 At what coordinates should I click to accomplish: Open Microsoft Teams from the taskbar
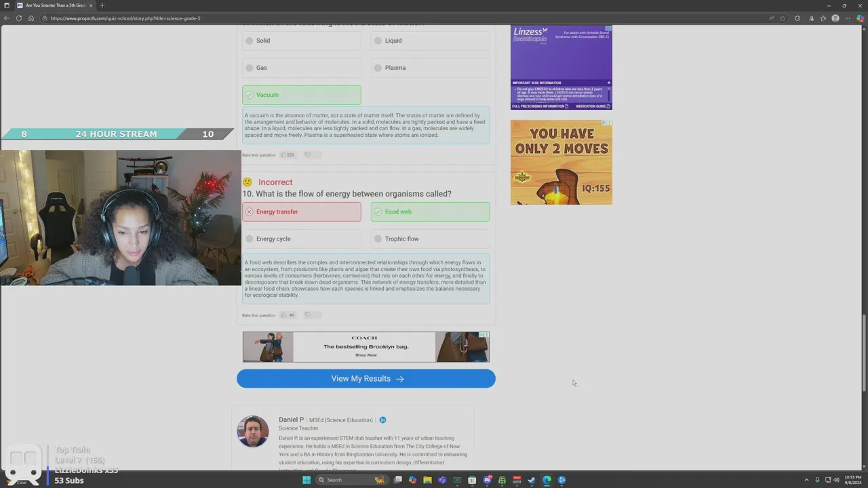pyautogui.click(x=442, y=480)
